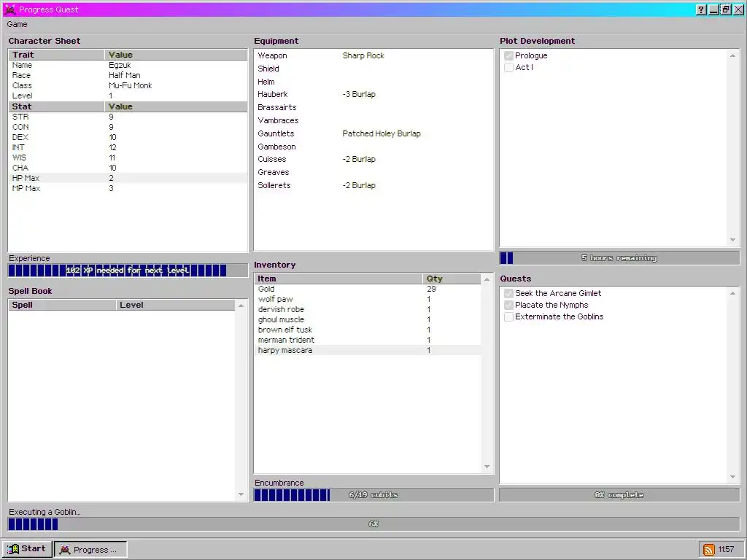
Task: Click the Spell Book Level column header
Action: coord(175,305)
